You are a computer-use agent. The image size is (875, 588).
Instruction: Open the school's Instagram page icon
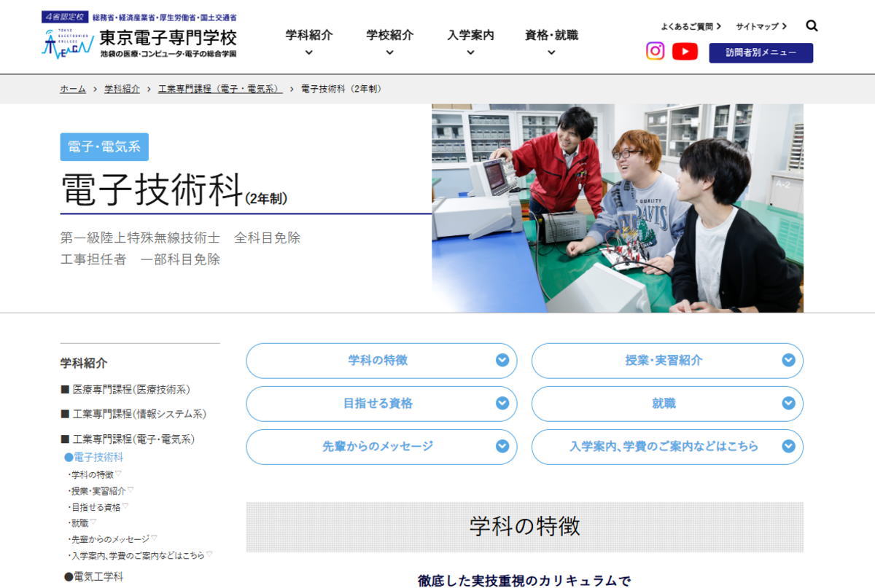pos(656,51)
